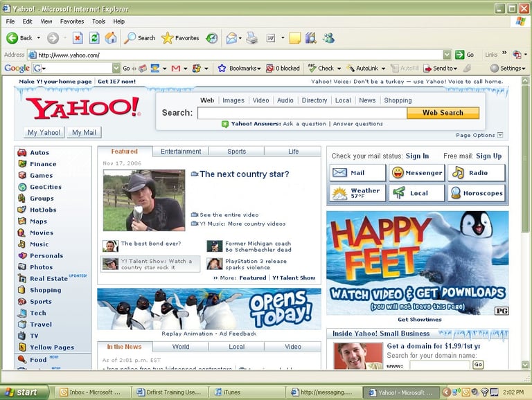The height and width of the screenshot is (400, 532).
Task: Click the Finance chart icon
Action: [x=22, y=164]
